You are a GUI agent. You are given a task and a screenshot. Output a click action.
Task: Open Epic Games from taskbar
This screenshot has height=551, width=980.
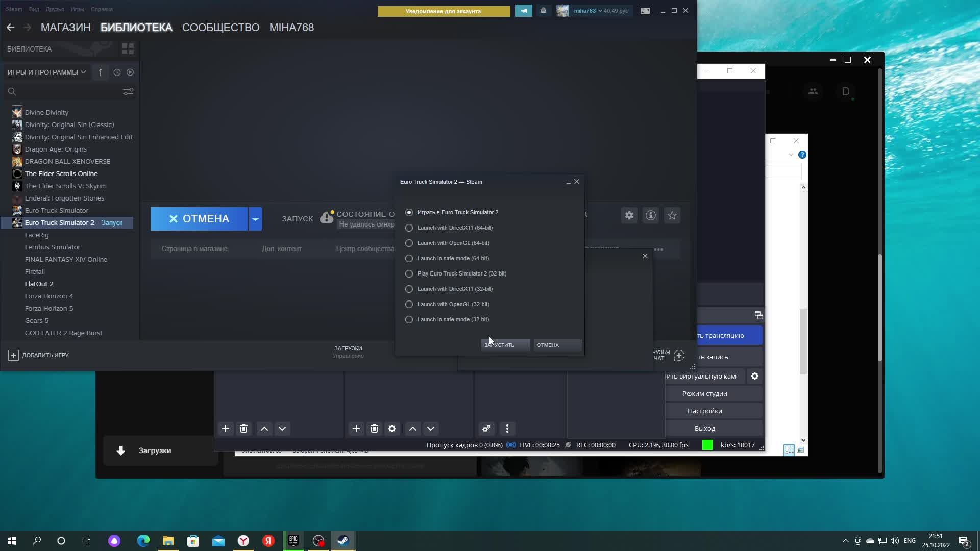tap(293, 540)
